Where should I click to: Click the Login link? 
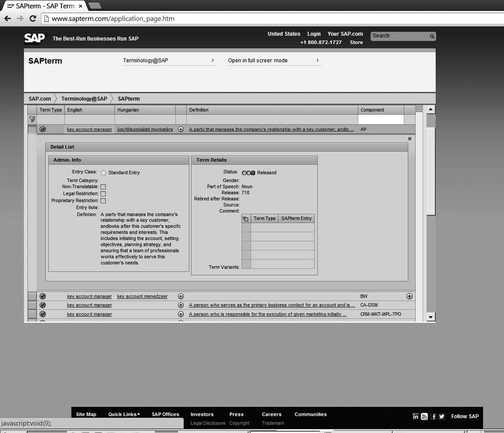tap(314, 34)
